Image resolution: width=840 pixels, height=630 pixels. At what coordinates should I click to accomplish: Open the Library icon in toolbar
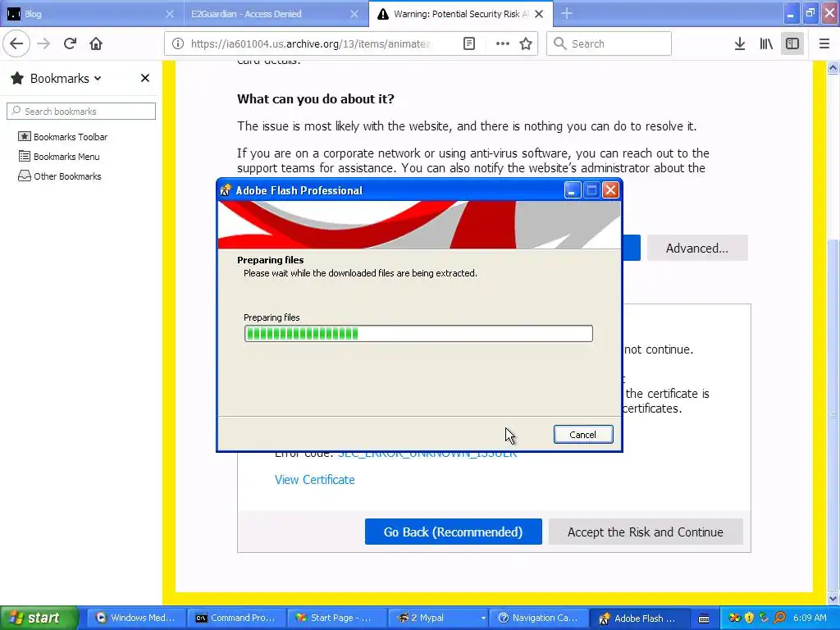[x=766, y=43]
